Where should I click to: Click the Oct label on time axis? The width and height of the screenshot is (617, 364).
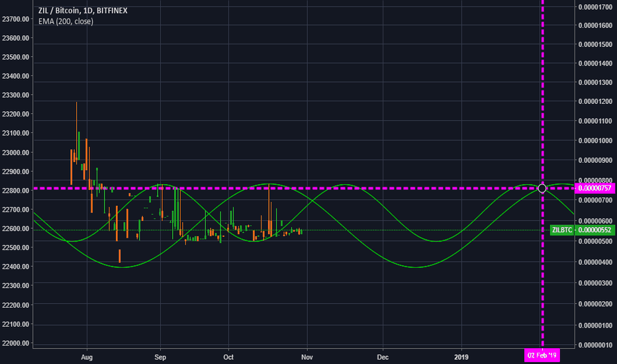228,357
